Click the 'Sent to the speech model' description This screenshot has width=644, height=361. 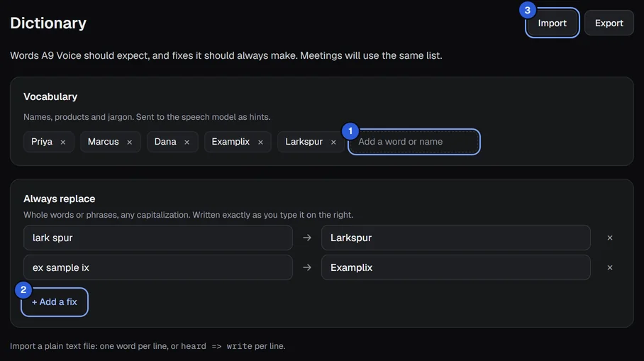pos(147,117)
